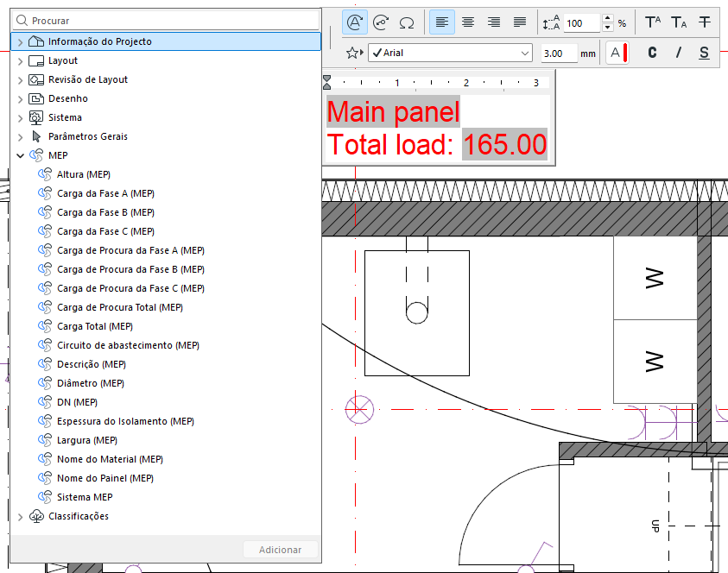
Task: Click the Parâmetros Gerais cursor icon
Action: tap(36, 136)
